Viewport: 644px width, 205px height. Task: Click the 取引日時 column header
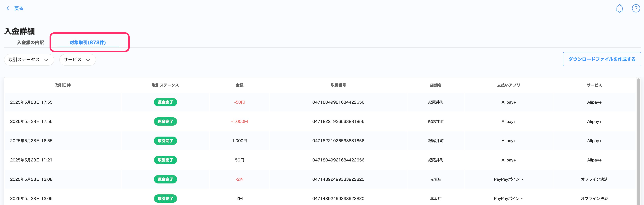click(63, 85)
